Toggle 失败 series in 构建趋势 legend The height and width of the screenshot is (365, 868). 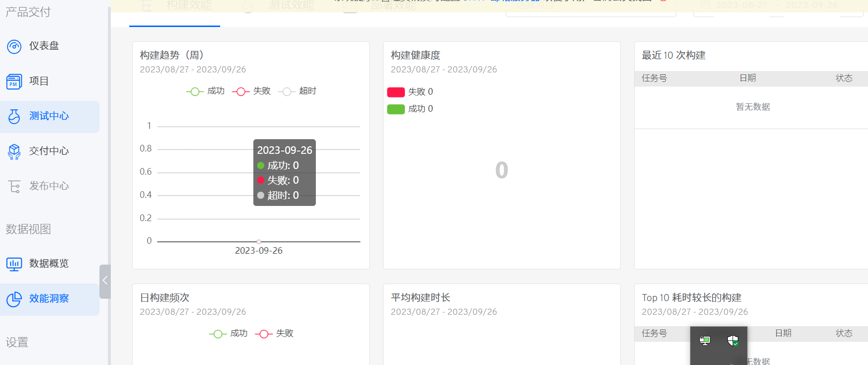[x=251, y=91]
